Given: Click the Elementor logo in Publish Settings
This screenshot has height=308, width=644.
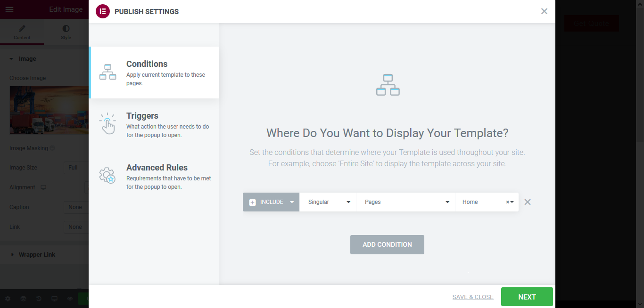Looking at the screenshot, I should pos(103,11).
